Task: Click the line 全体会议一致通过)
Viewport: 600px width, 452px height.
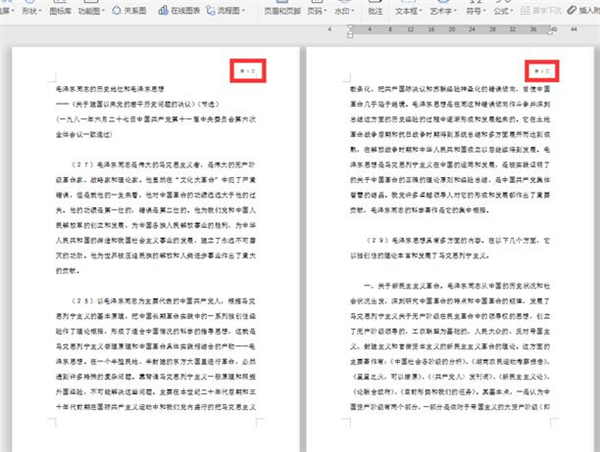Action: pyautogui.click(x=84, y=135)
